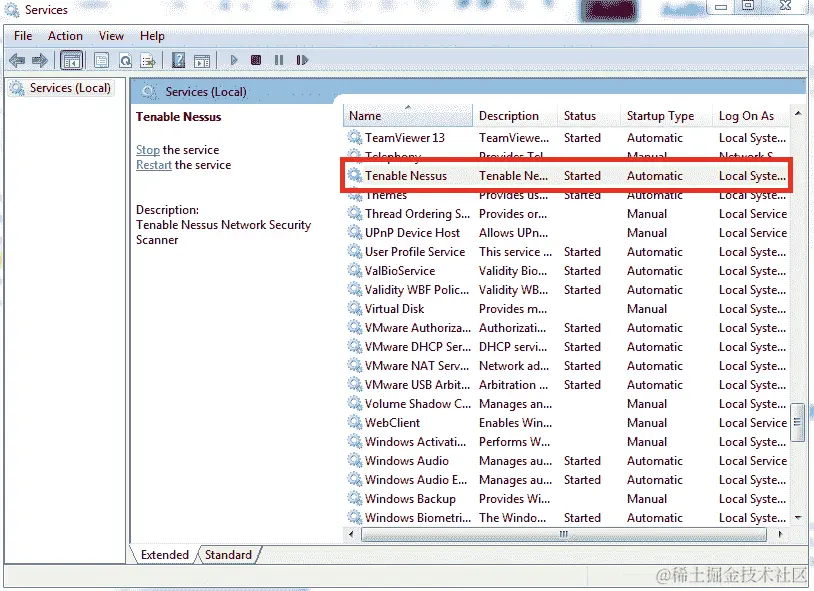Open the Help menu
The width and height of the screenshot is (814, 591).
[x=152, y=36]
